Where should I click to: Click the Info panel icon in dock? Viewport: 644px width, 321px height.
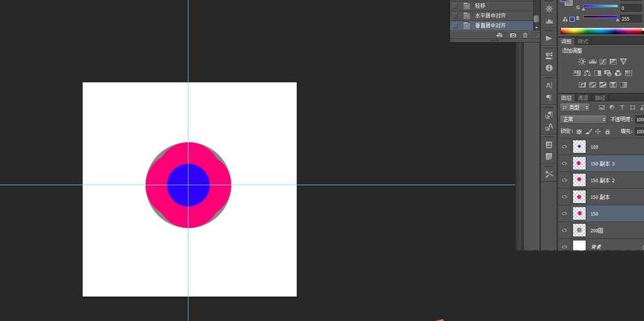549,68
